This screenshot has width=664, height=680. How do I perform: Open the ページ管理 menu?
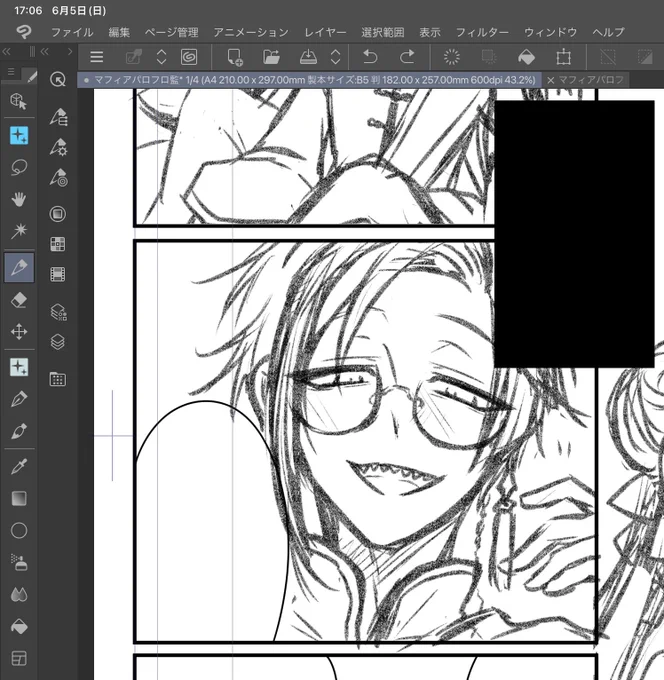(171, 32)
